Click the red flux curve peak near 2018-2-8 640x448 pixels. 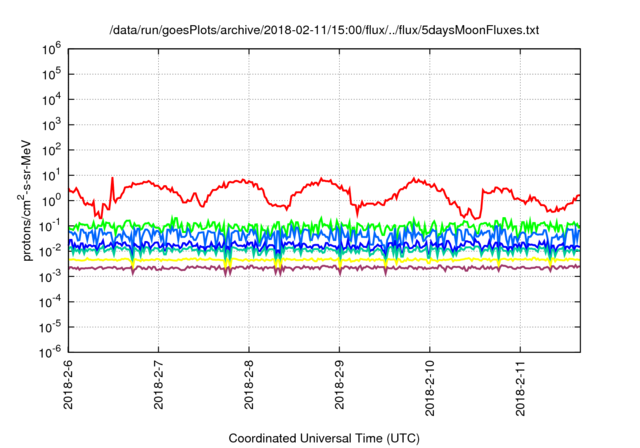pos(243,180)
